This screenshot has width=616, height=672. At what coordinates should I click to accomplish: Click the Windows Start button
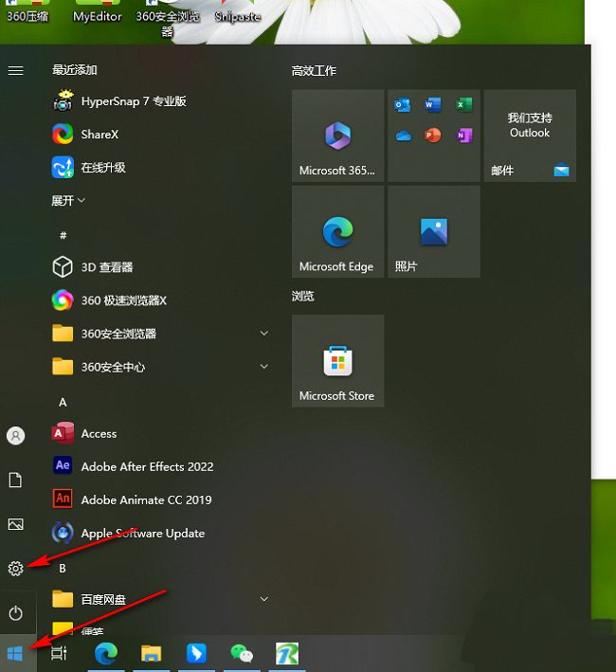(x=15, y=654)
